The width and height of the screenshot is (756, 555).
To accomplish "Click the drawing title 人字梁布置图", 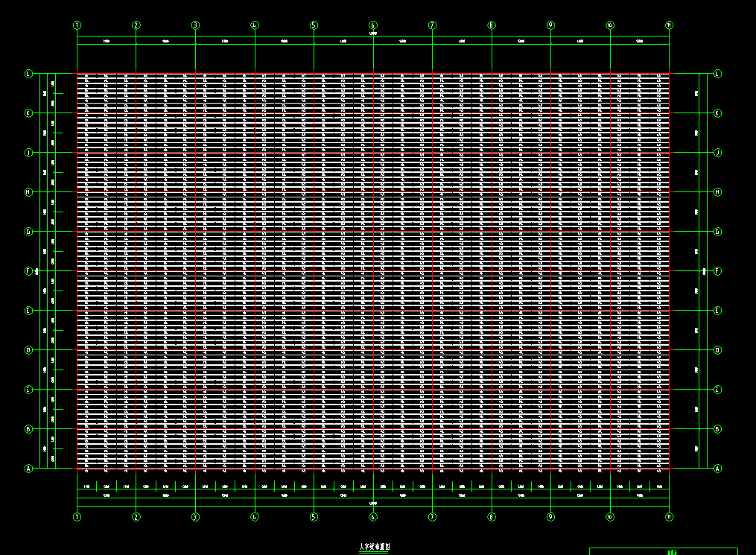I will pyautogui.click(x=374, y=547).
